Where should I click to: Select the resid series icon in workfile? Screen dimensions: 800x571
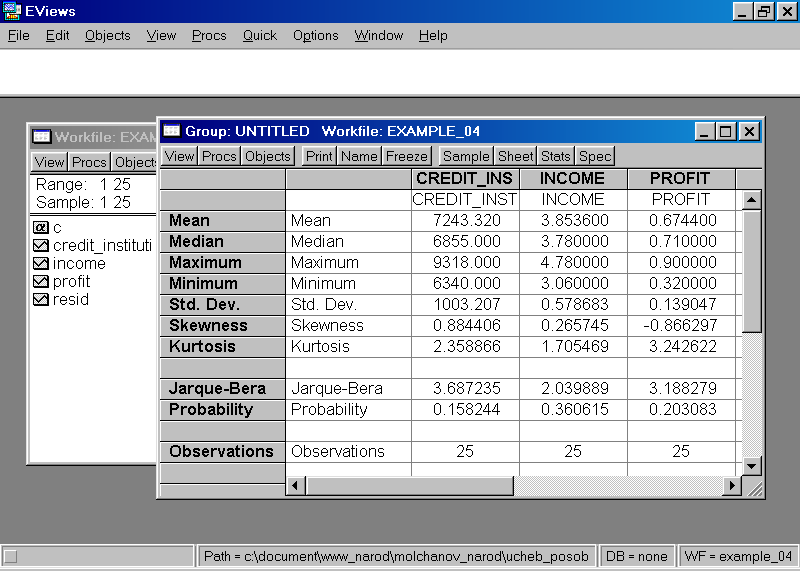[40, 299]
